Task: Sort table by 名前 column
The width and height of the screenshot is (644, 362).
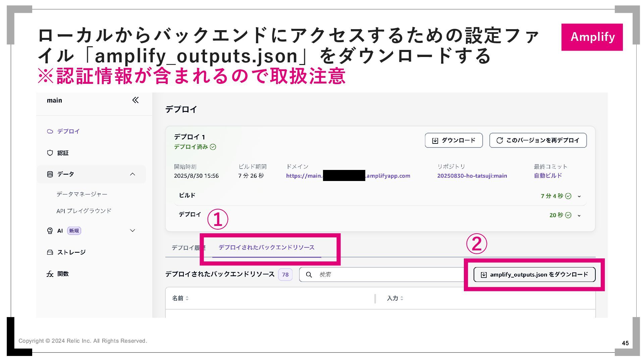Action: tap(180, 298)
